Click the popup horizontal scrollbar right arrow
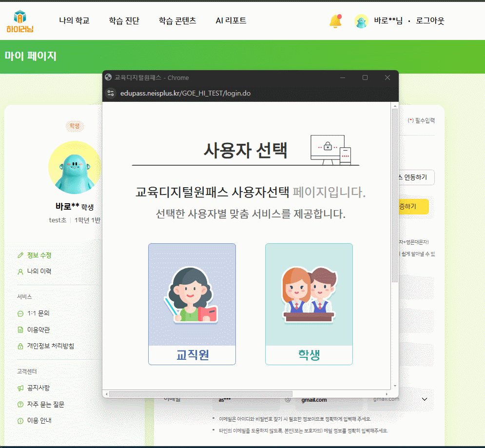The width and height of the screenshot is (485, 448). 388,393
